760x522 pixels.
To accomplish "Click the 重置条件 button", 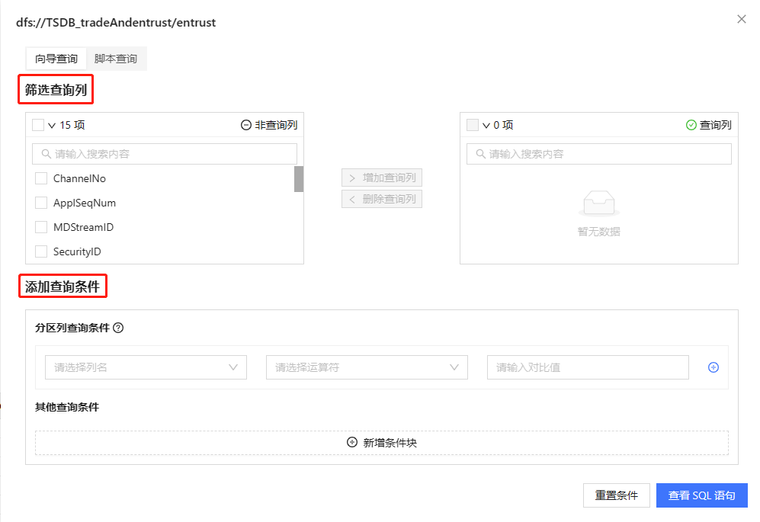I will tap(616, 495).
